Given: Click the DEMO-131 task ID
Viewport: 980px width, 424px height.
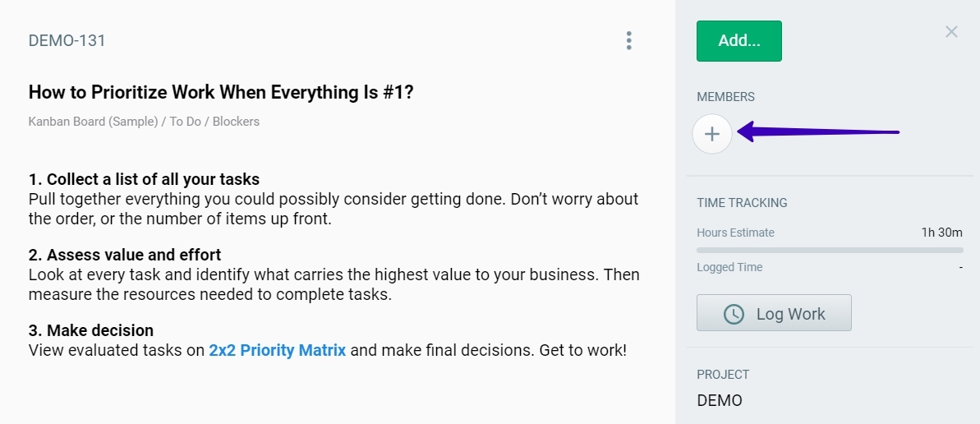Looking at the screenshot, I should click(67, 40).
